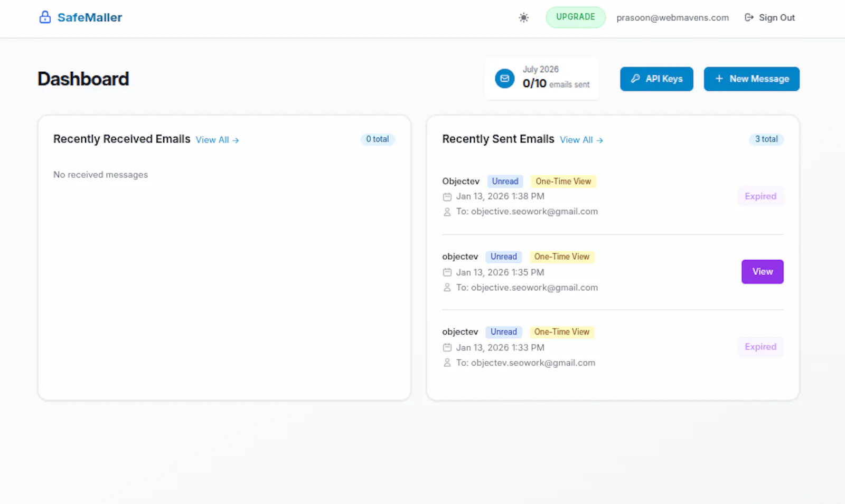Click the Dashboard heading
The image size is (845, 504).
click(x=83, y=79)
